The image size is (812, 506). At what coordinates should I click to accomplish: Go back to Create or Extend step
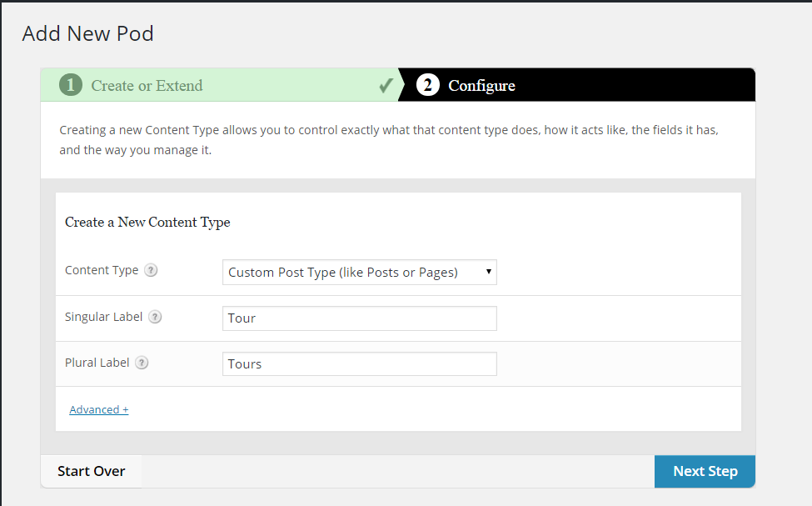(x=147, y=85)
